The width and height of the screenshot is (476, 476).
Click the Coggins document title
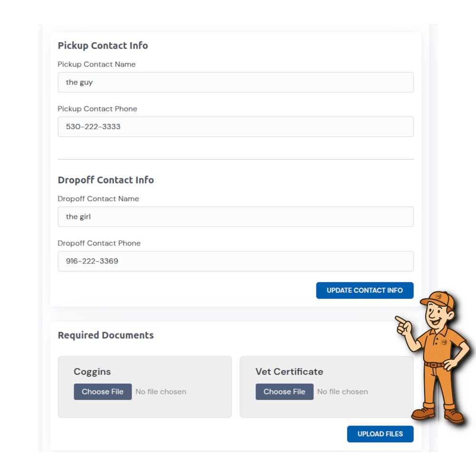point(92,372)
